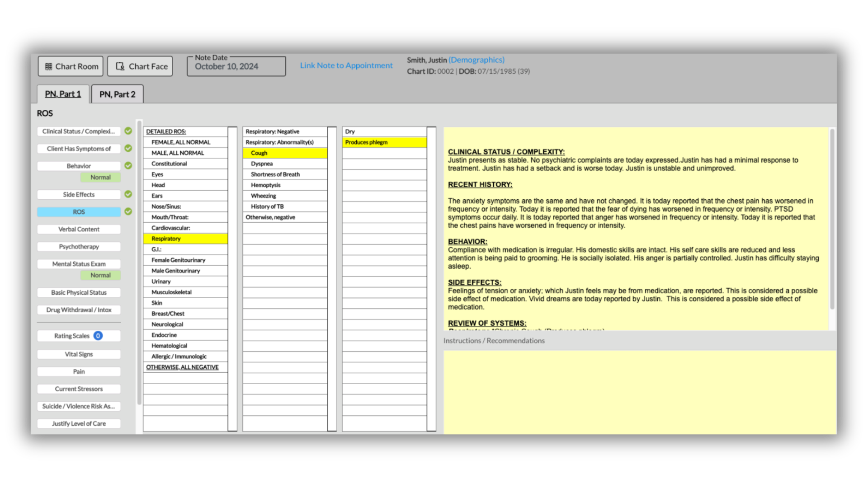Click Link Note to Appointment
This screenshot has width=868, height=488.
[x=346, y=66]
